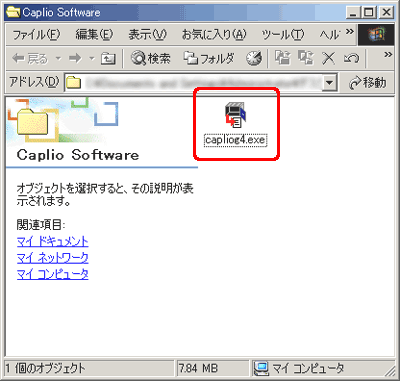Open the マイ ネットワーク link

pos(52,258)
